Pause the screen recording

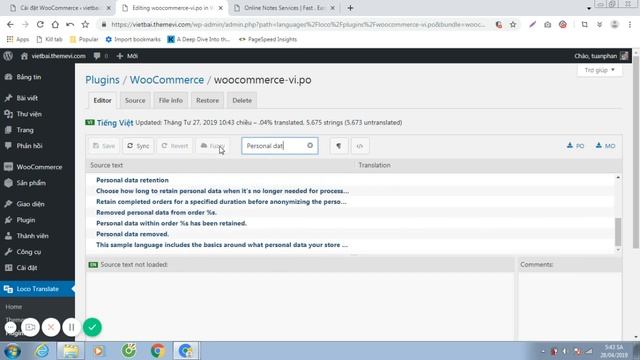pos(71,327)
